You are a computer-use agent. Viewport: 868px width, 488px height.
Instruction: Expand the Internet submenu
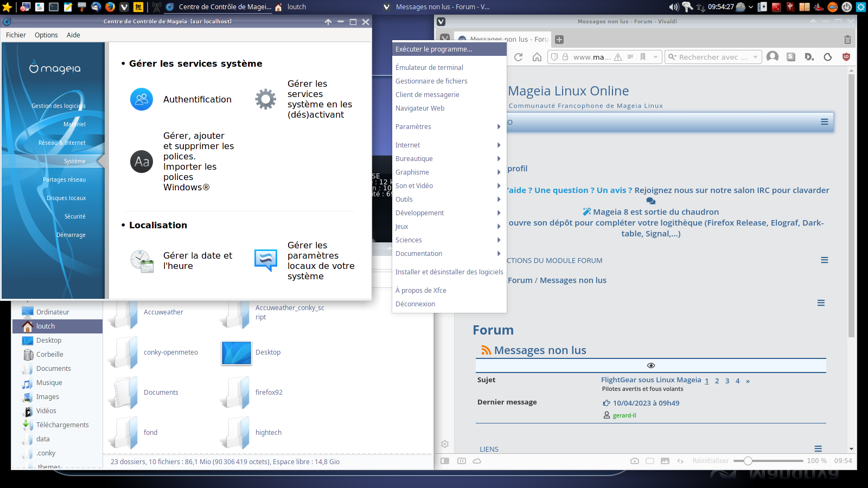pos(449,145)
